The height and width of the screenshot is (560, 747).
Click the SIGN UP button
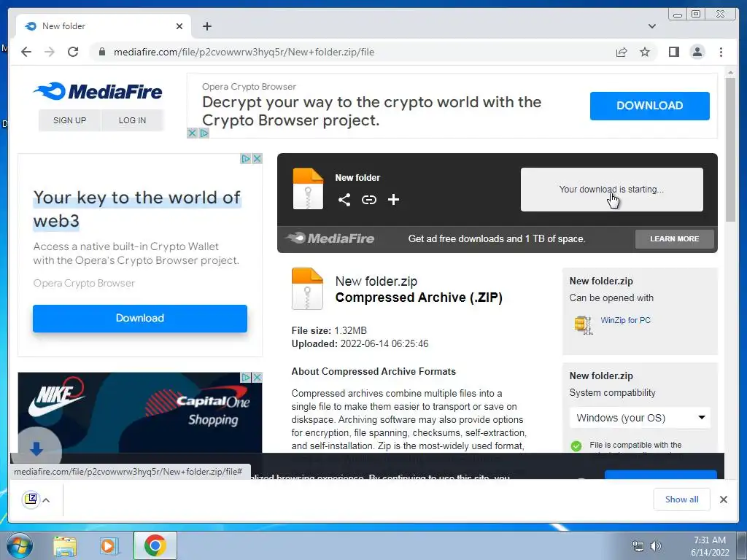tap(69, 120)
